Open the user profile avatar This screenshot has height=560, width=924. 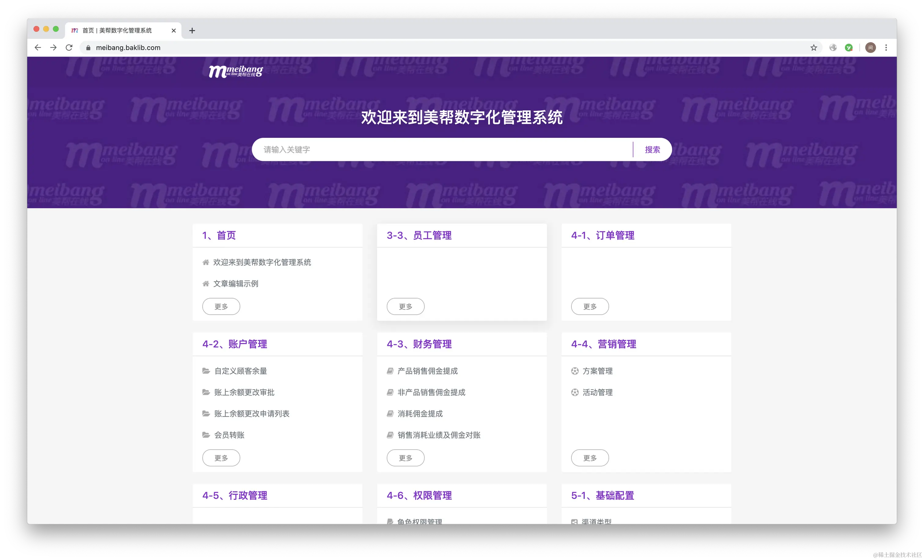(x=870, y=48)
